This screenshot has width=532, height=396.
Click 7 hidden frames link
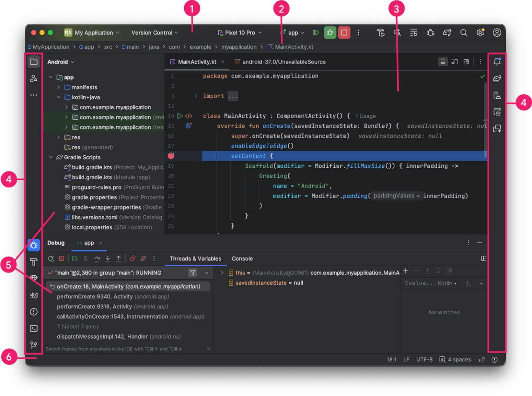(x=78, y=327)
